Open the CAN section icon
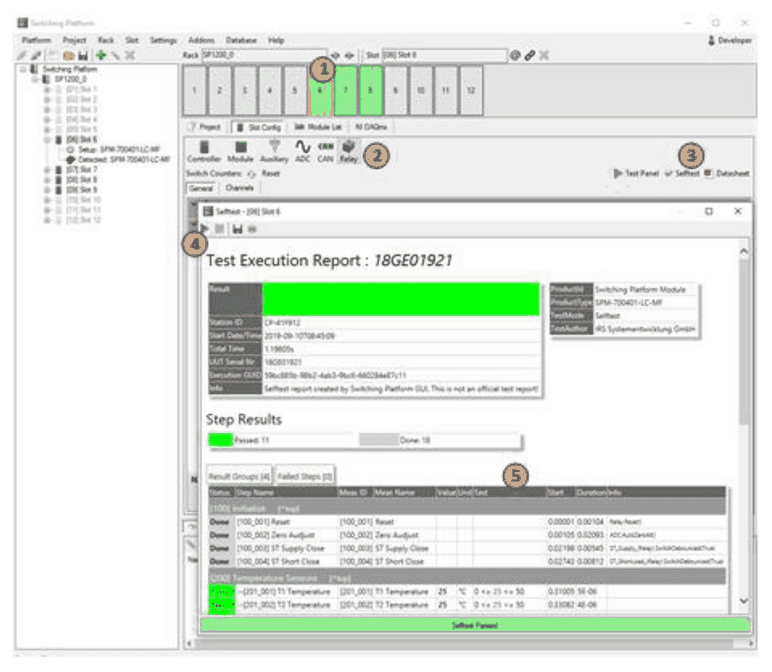 pos(325,152)
